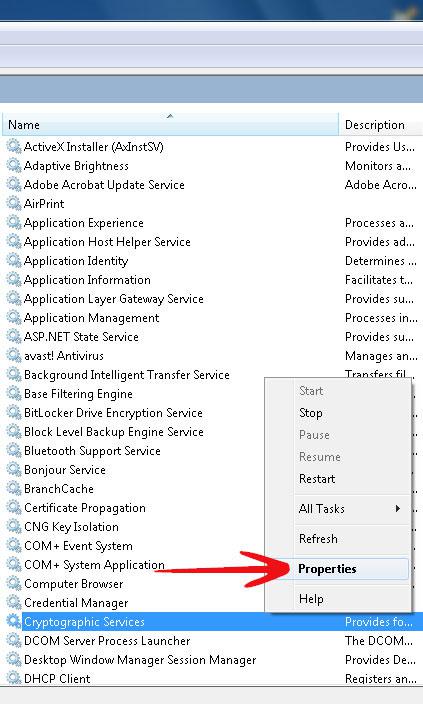
Task: Select the DCOM Server Process Launcher row
Action: pyautogui.click(x=212, y=641)
